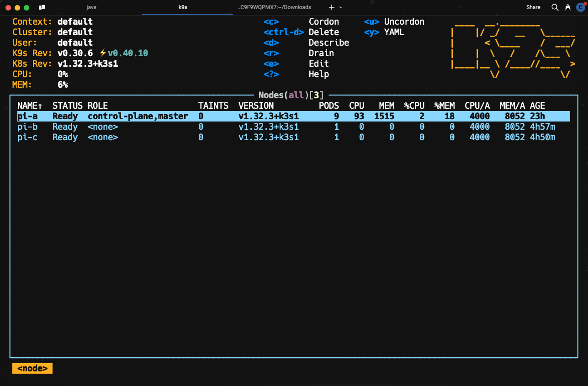Click the pi-a PODS value 9
588x386 pixels.
[x=337, y=116]
